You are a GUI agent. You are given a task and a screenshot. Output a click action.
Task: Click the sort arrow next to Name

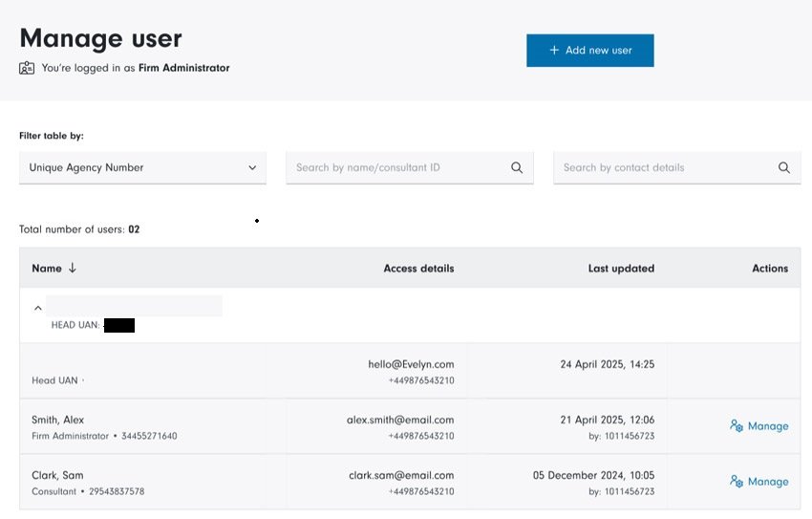[x=73, y=269]
